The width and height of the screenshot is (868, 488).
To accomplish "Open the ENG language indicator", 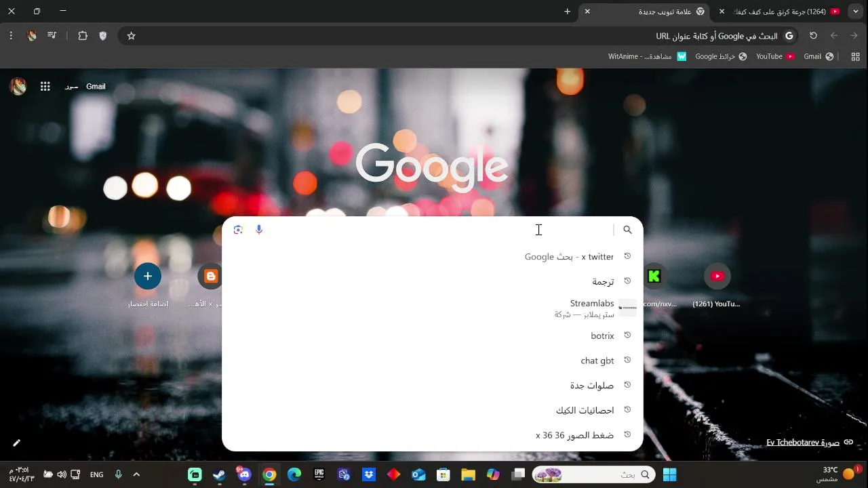I will (x=97, y=474).
